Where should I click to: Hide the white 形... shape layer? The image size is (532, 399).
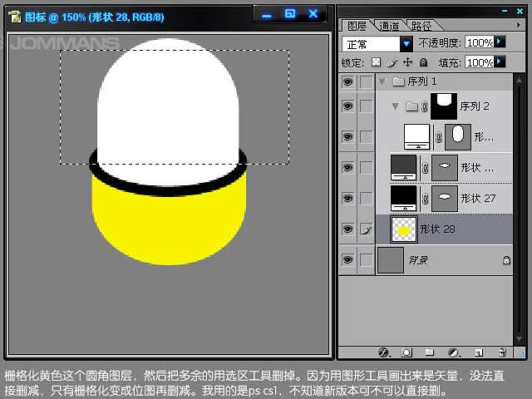[x=347, y=136]
